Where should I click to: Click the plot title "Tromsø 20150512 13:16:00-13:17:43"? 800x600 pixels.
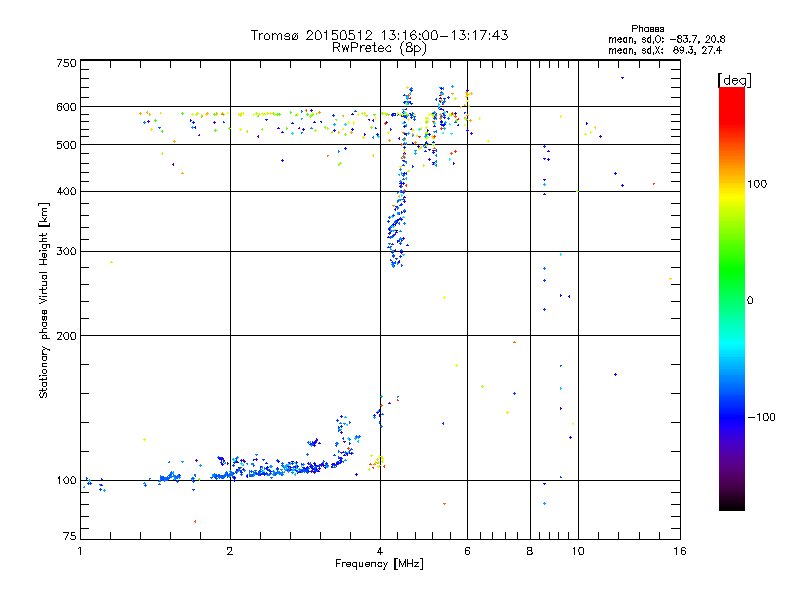click(379, 35)
